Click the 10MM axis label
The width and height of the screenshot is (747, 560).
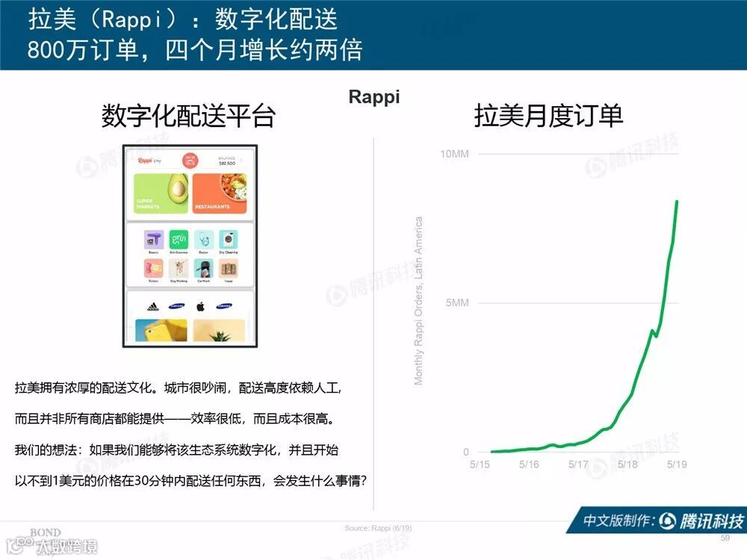(x=454, y=154)
